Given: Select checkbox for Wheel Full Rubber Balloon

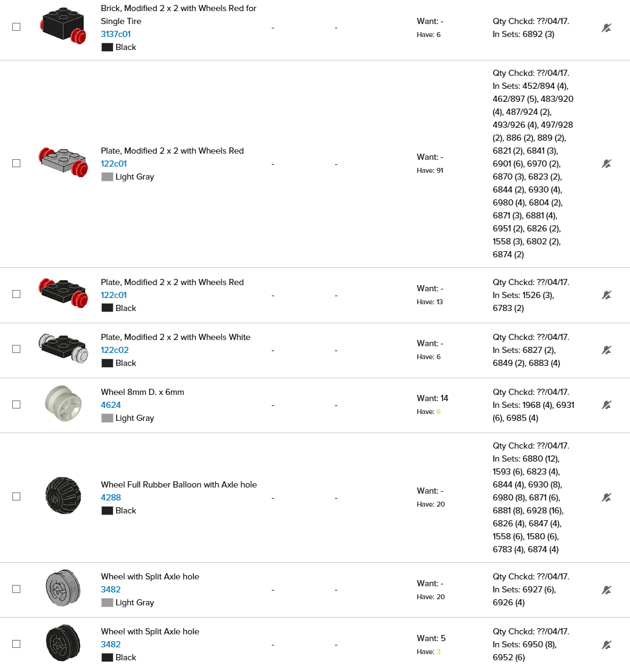Looking at the screenshot, I should (17, 497).
